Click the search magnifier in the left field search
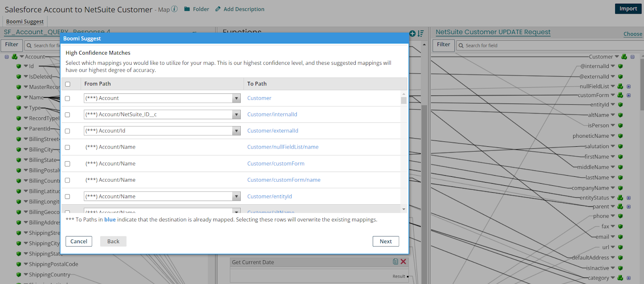 coord(29,46)
